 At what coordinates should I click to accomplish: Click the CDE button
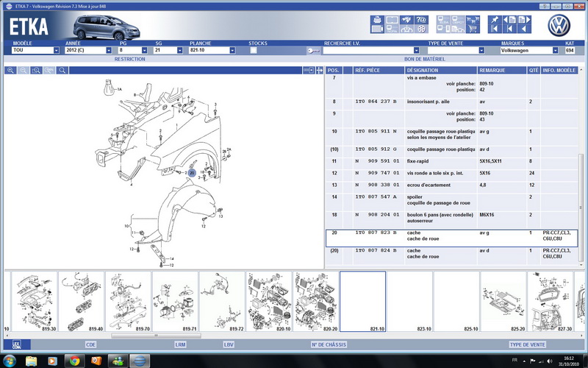click(90, 344)
